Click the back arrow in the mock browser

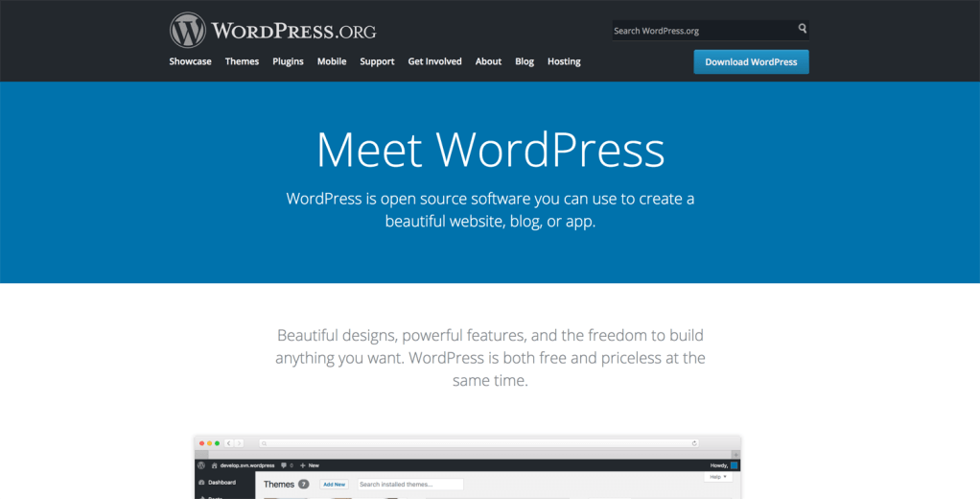coord(229,443)
